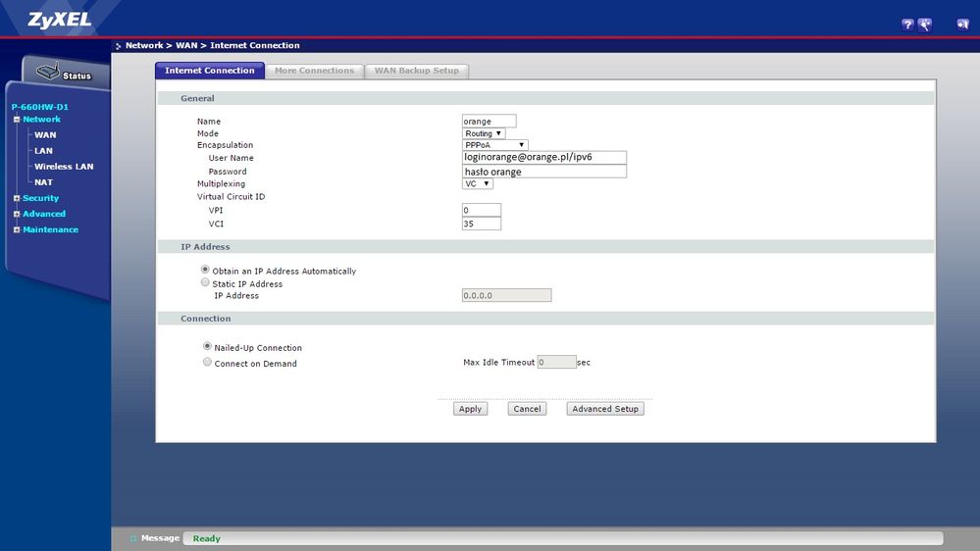
Task: Click the Message bar icon
Action: coord(133,538)
